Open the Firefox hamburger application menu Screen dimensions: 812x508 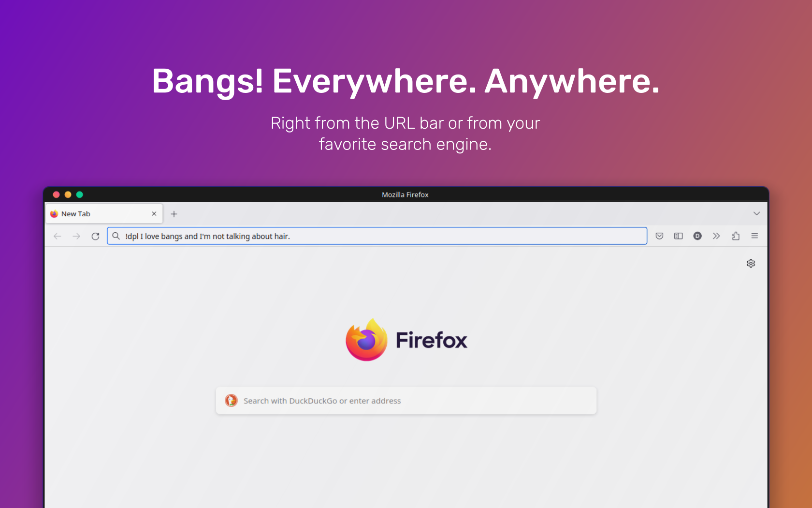pos(754,236)
